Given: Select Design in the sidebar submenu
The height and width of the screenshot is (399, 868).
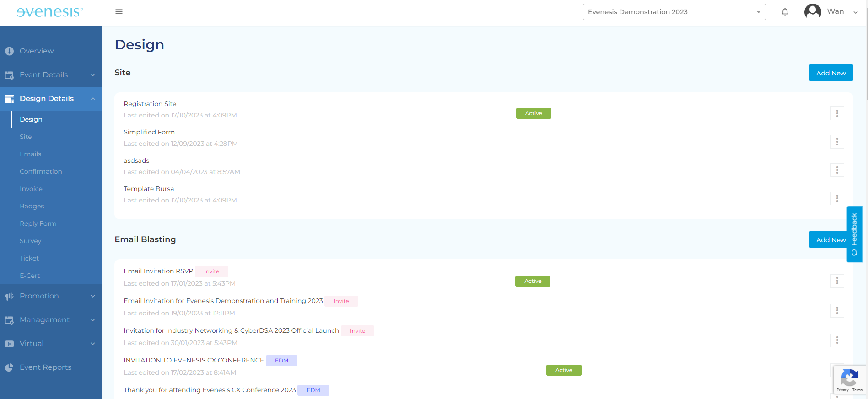Looking at the screenshot, I should point(31,119).
